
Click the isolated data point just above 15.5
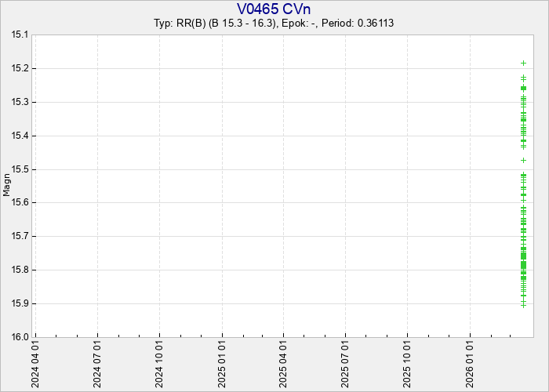[523, 160]
